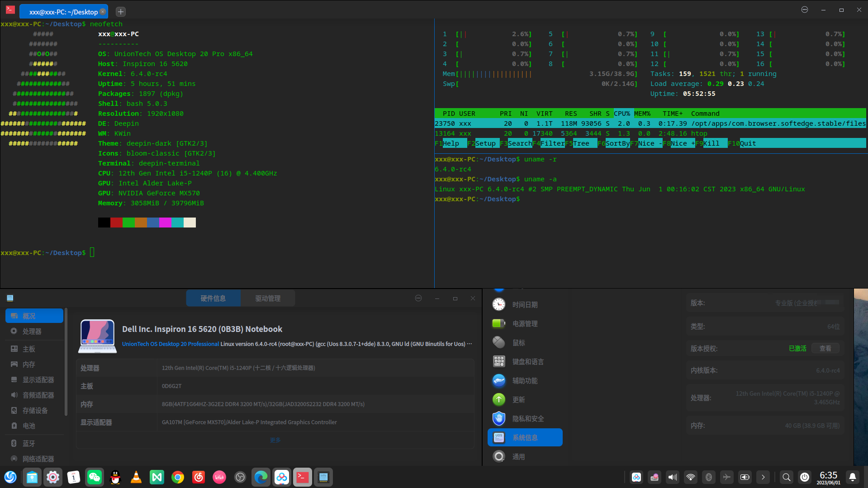The width and height of the screenshot is (868, 488).
Task: Expand truncated kernel info ellipsis
Action: tap(470, 344)
